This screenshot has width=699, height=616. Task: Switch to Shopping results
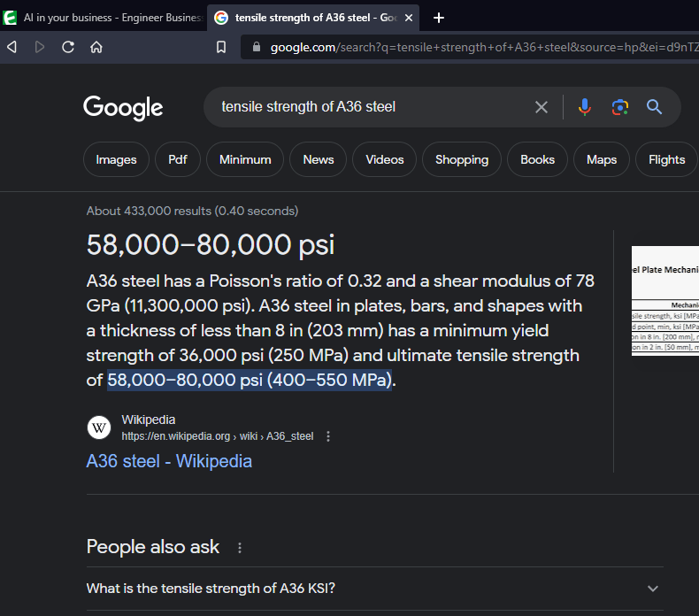coord(462,159)
